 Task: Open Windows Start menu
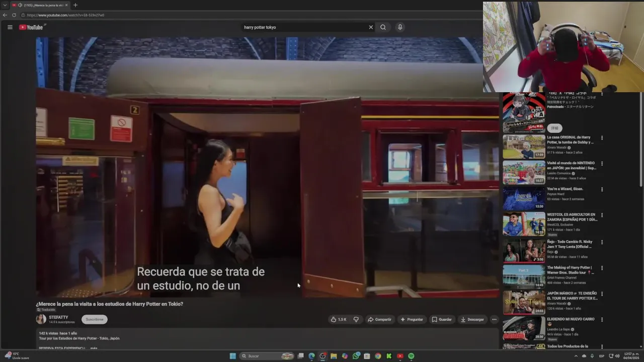tap(232, 356)
